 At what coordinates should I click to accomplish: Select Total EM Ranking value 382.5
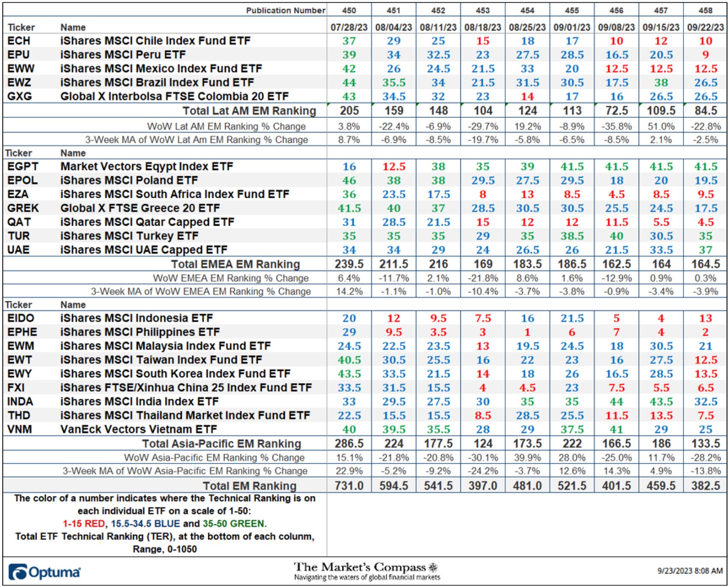706,486
